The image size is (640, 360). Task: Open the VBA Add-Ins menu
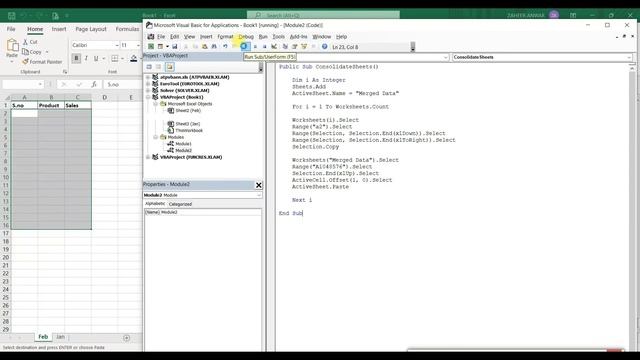tap(298, 37)
